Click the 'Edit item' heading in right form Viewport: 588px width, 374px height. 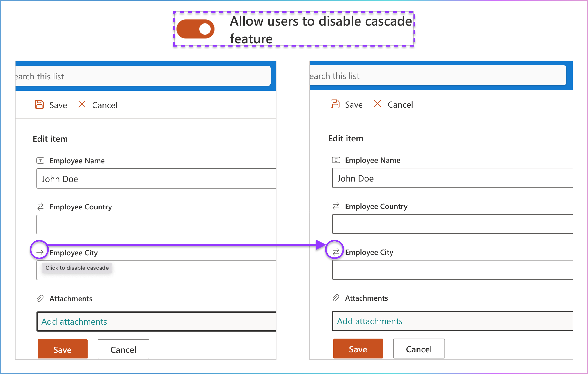coord(346,138)
